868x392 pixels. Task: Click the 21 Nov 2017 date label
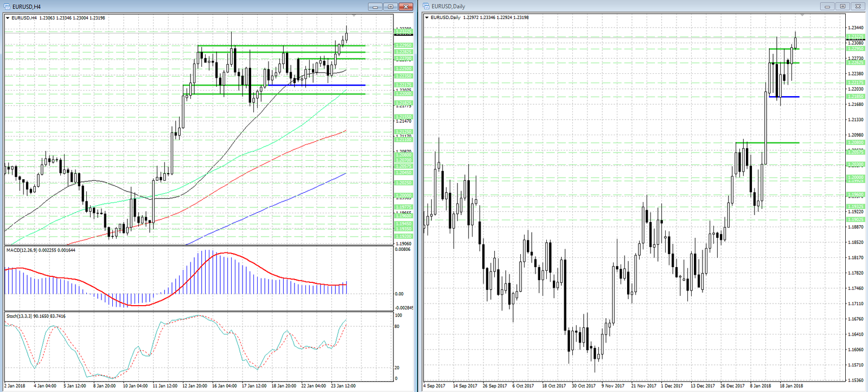643,386
